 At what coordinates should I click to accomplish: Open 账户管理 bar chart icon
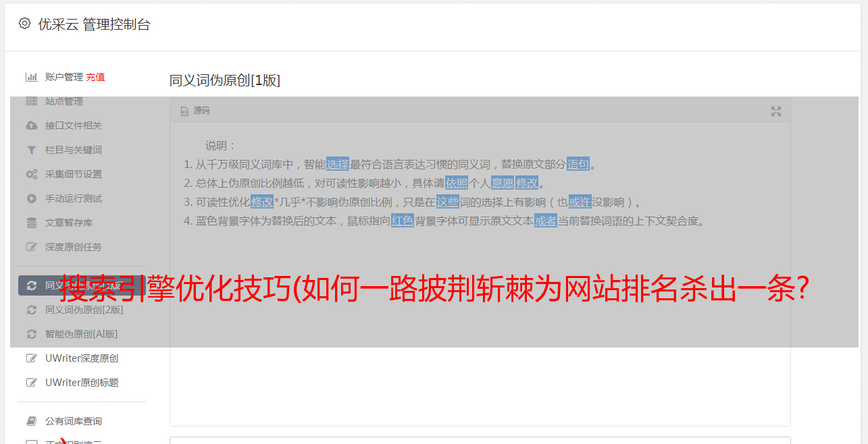pyautogui.click(x=31, y=77)
